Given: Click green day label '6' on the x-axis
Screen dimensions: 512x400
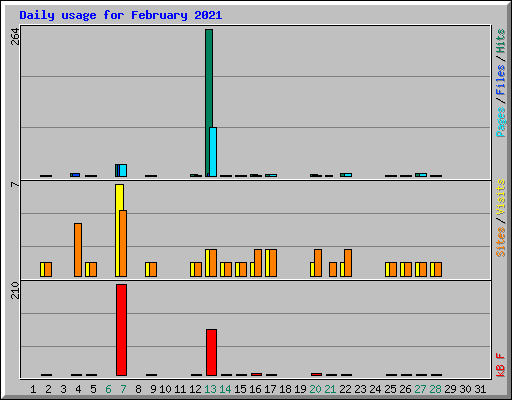Looking at the screenshot, I should pos(108,389).
